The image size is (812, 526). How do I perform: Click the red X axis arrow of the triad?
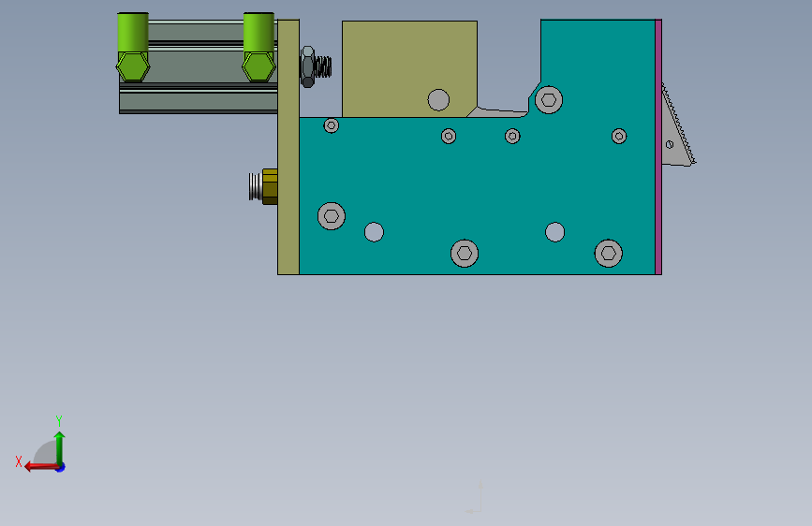[x=40, y=467]
